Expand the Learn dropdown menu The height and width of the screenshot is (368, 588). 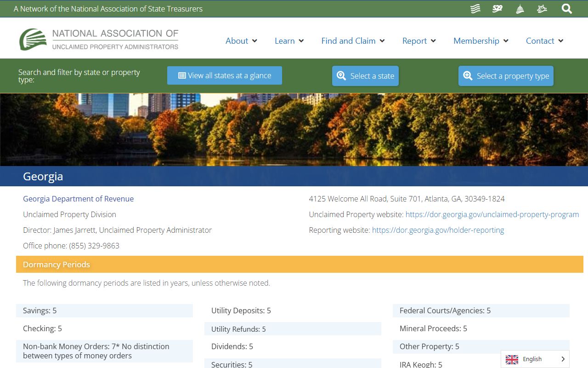[289, 41]
